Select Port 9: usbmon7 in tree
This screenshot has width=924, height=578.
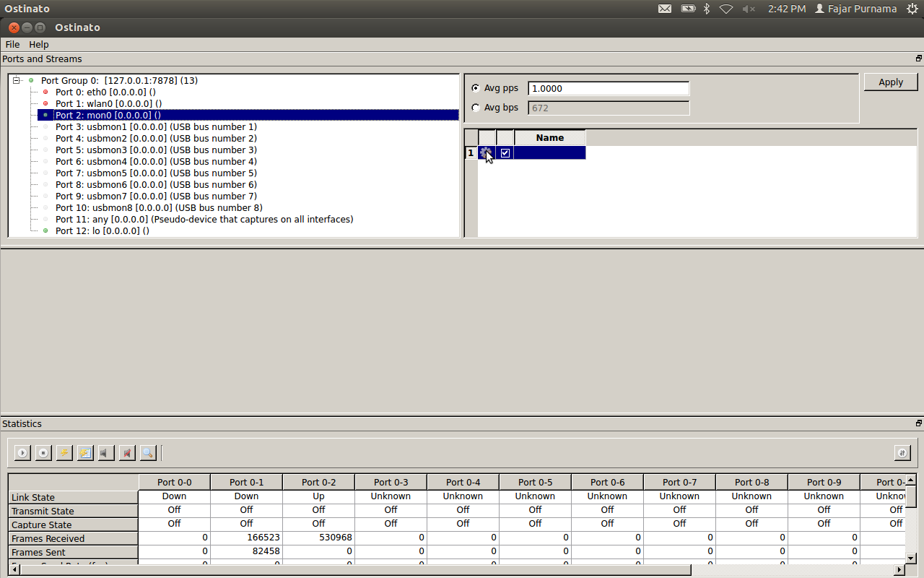(x=156, y=196)
